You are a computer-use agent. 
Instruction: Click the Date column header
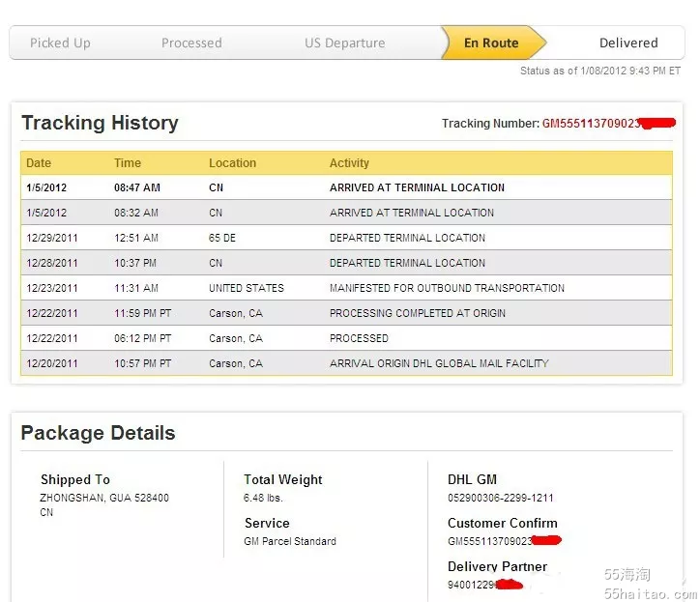(x=39, y=163)
